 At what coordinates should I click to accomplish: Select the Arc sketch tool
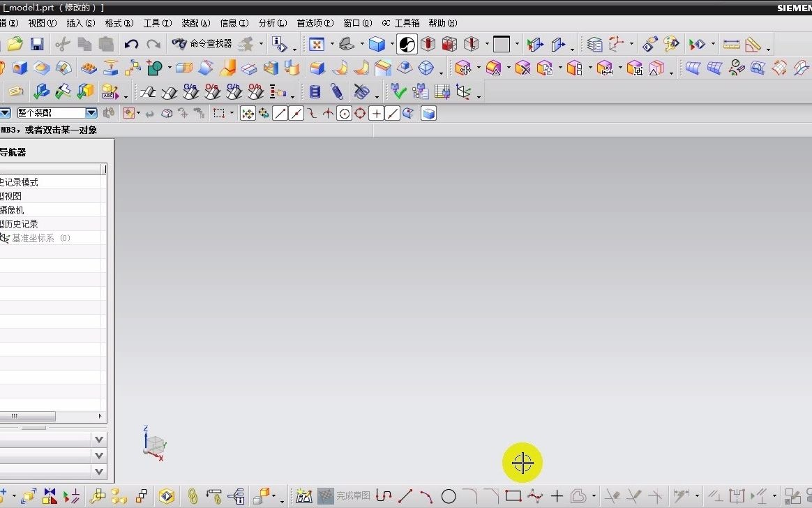[x=429, y=496]
